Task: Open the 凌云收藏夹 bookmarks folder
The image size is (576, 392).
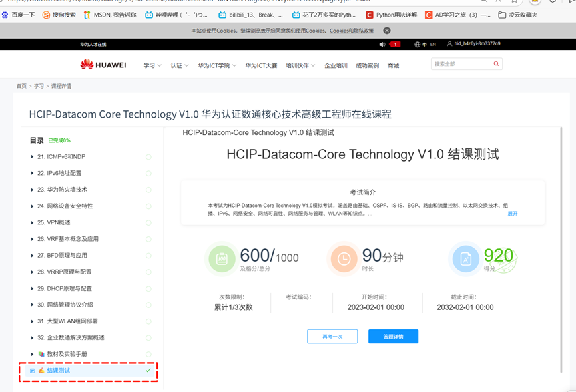Action: (x=518, y=15)
